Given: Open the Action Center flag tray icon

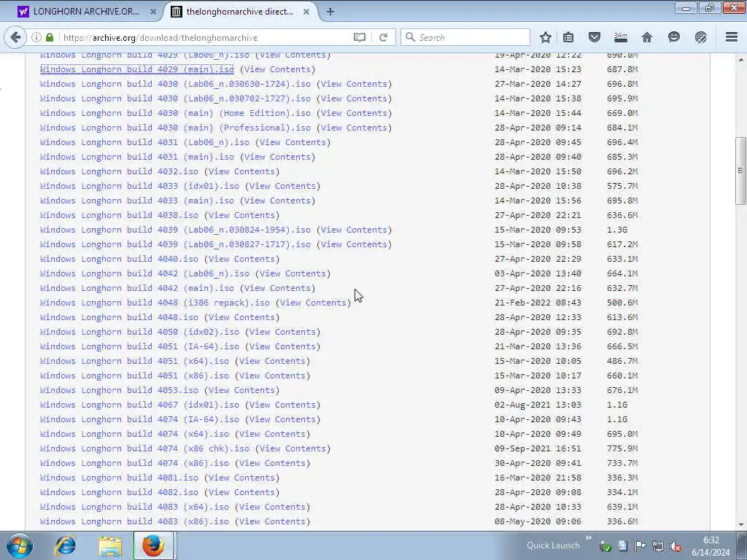Looking at the screenshot, I should (640, 546).
